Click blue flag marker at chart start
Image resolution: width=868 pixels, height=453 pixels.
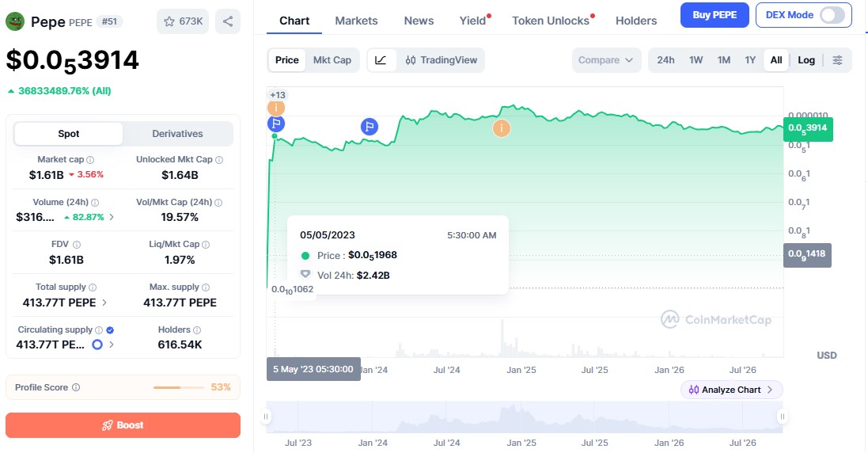pyautogui.click(x=275, y=124)
